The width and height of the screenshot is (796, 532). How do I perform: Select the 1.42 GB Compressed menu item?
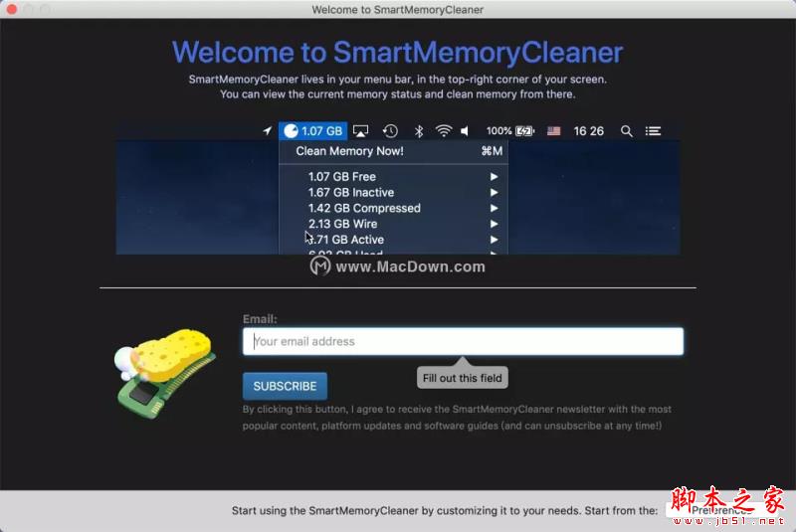pyautogui.click(x=393, y=208)
